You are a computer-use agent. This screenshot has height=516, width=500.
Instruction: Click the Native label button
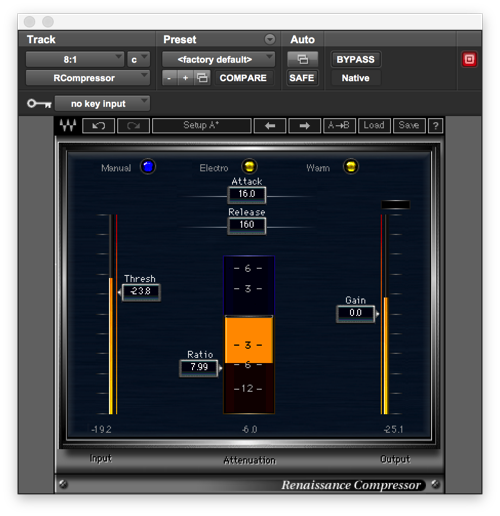tap(355, 78)
